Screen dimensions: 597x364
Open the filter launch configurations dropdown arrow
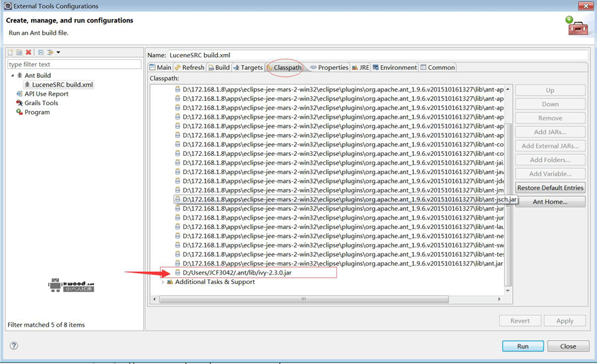point(58,52)
